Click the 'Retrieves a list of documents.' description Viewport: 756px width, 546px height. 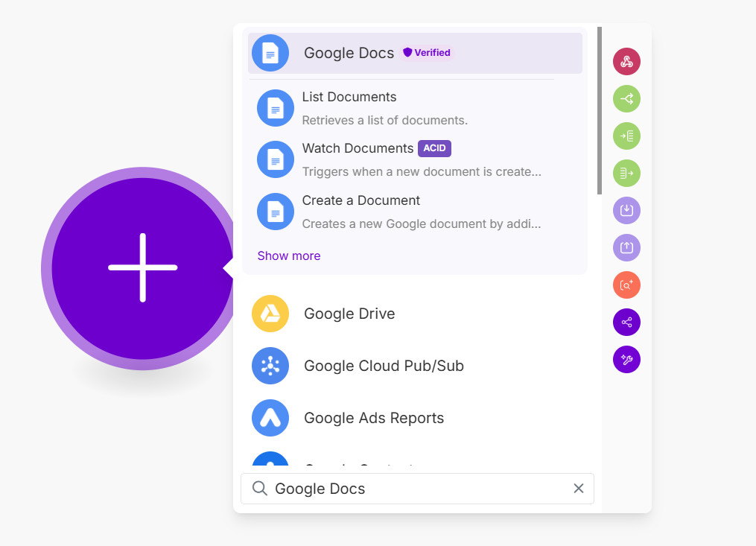[385, 120]
